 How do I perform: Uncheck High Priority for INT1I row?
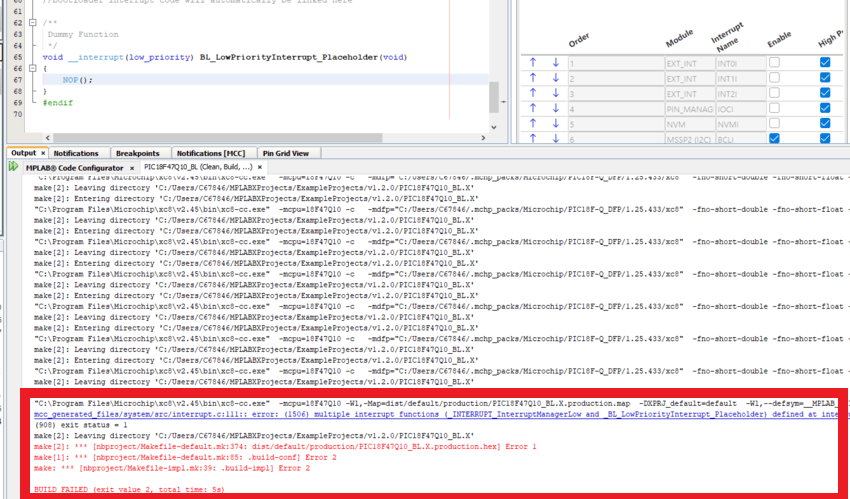click(x=824, y=78)
